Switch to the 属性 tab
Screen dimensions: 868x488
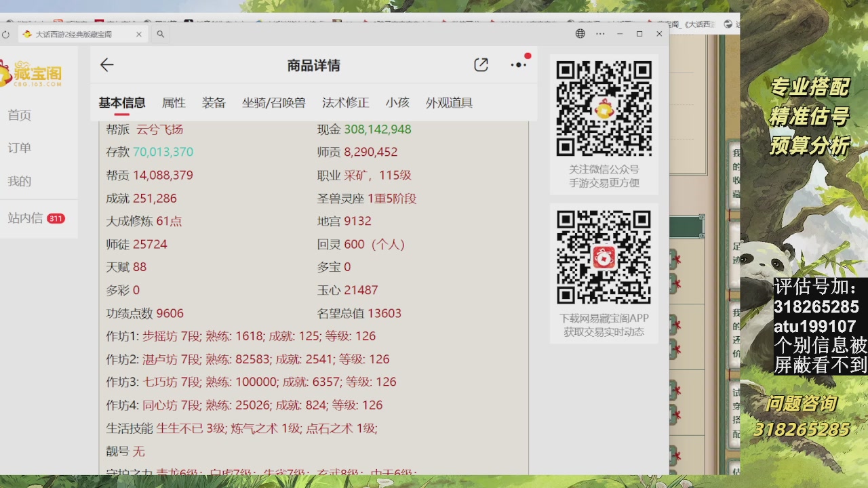click(174, 102)
